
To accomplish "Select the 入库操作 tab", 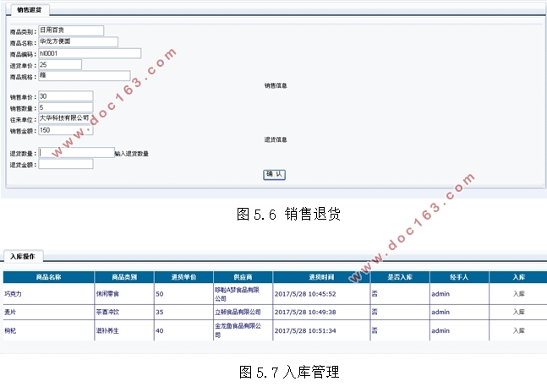I will [x=23, y=256].
